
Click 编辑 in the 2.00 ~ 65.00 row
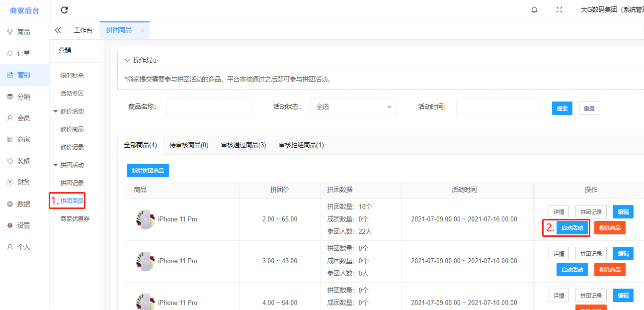(x=623, y=212)
